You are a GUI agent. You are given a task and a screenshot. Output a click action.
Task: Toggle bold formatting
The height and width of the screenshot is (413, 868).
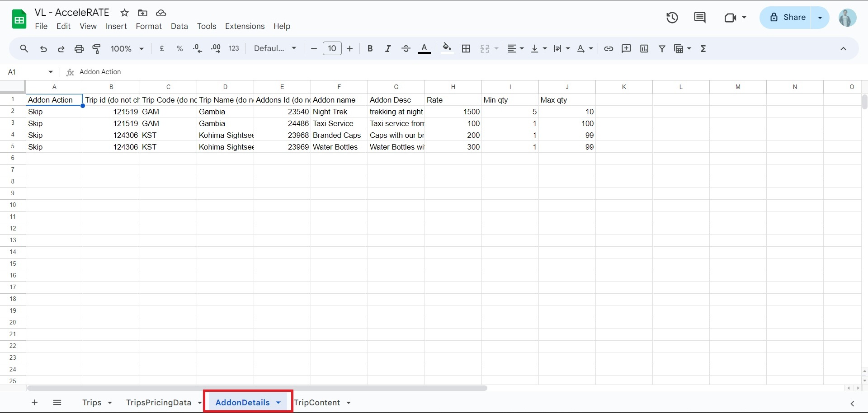tap(370, 49)
